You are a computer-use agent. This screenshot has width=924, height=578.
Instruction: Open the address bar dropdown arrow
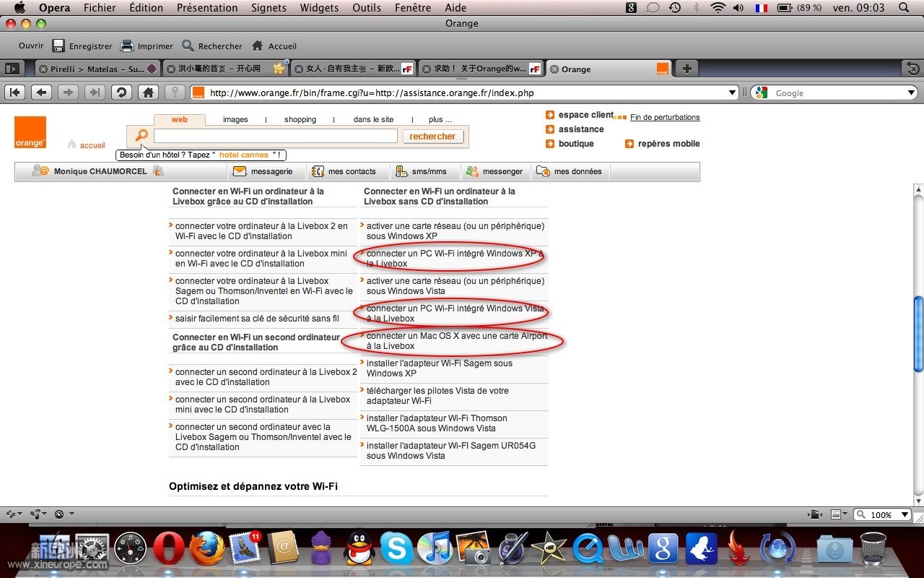tap(733, 92)
